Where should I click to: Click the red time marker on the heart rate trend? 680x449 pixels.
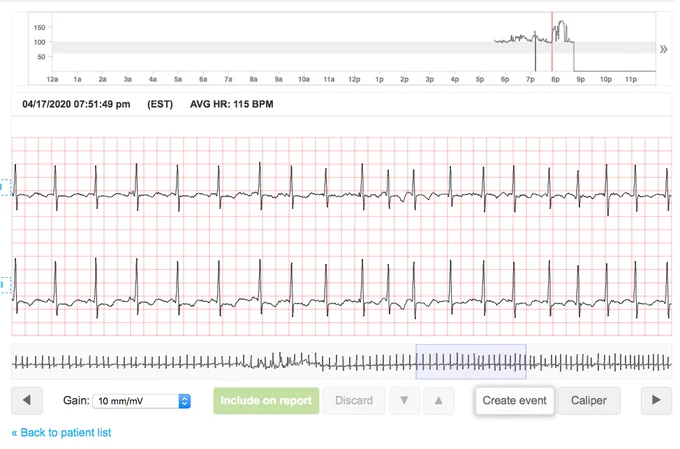pos(552,42)
